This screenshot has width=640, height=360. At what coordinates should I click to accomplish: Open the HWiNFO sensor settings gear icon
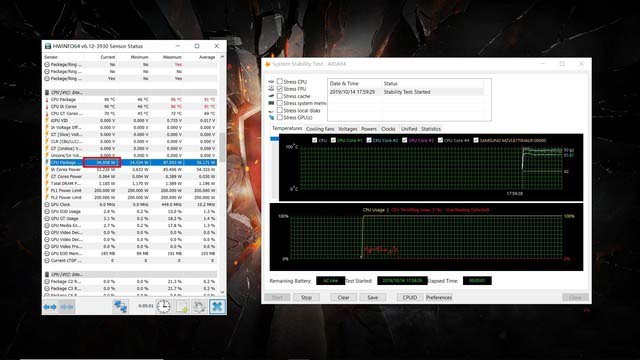pos(199,307)
